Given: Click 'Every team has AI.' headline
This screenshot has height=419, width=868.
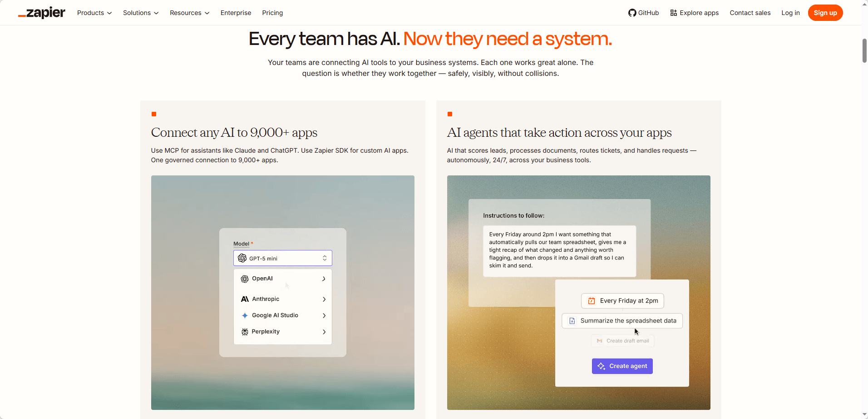Looking at the screenshot, I should click(x=325, y=39).
